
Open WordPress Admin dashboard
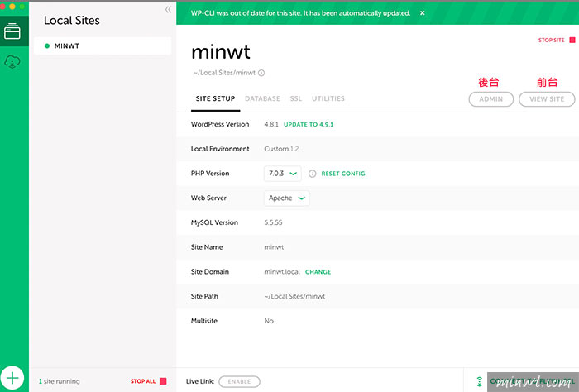click(x=490, y=99)
